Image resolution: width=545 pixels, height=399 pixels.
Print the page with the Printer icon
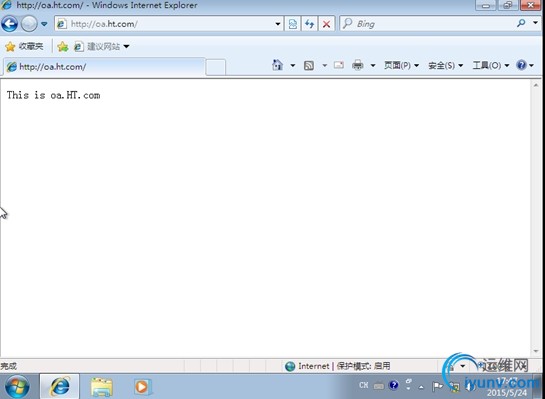pos(358,65)
